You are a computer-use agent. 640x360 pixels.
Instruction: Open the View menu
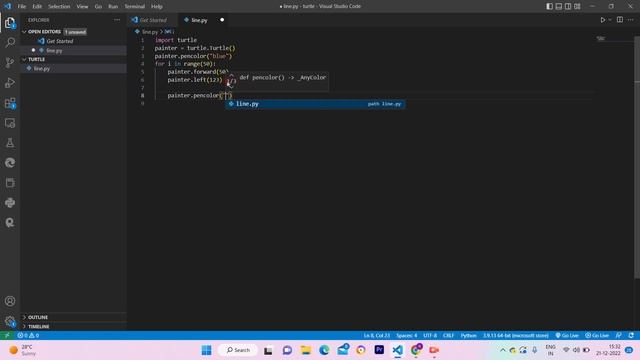(82, 7)
